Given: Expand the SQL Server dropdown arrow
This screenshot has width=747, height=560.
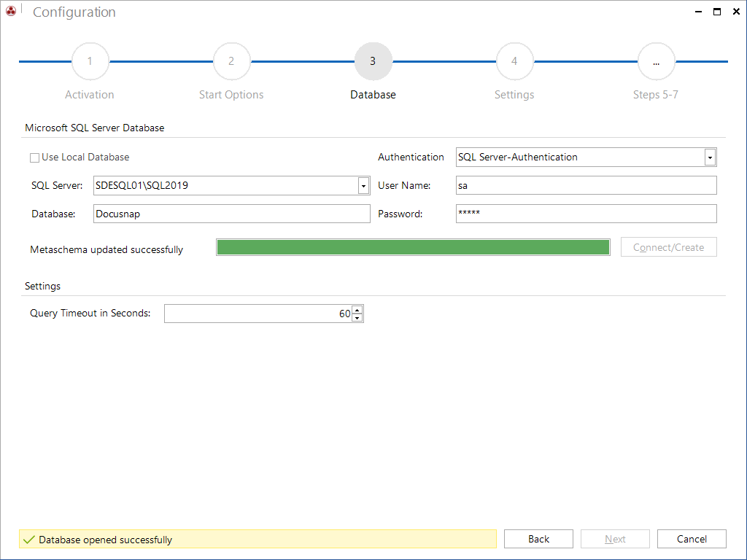Looking at the screenshot, I should [x=363, y=186].
